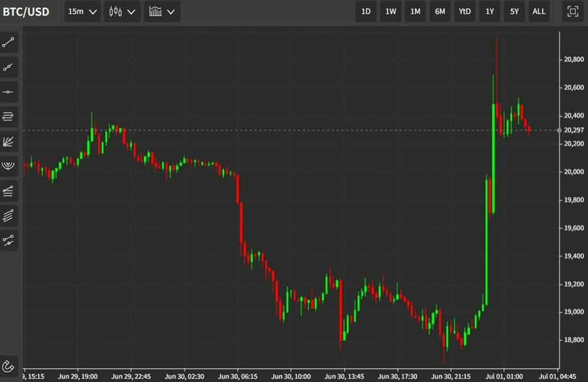Click the 19,400 price axis label
The width and height of the screenshot is (588, 382).
click(x=574, y=256)
